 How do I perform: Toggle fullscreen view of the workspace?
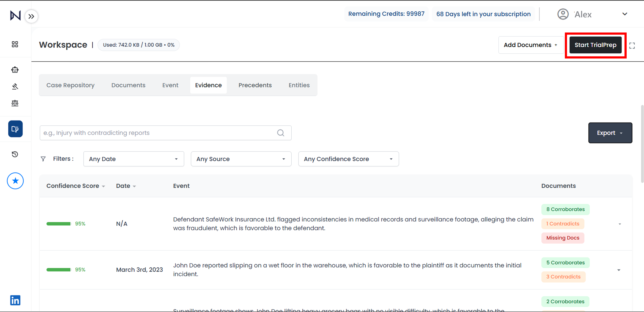(632, 45)
